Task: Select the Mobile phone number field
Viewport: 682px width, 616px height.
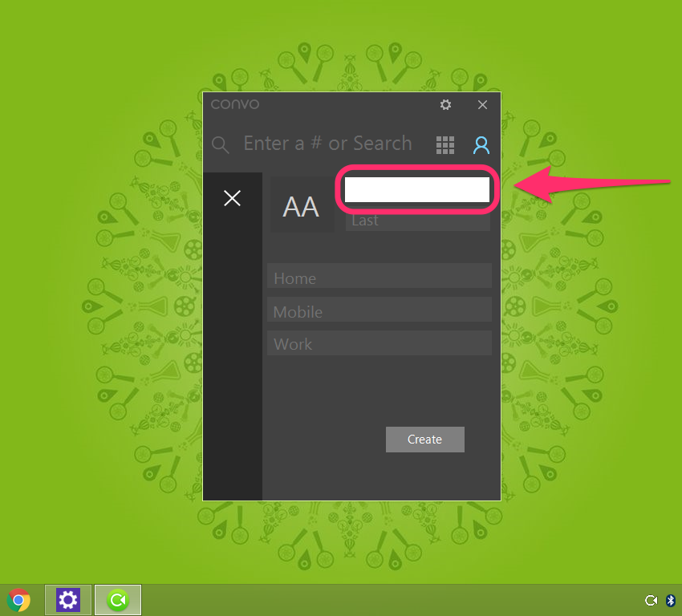Action: (379, 311)
